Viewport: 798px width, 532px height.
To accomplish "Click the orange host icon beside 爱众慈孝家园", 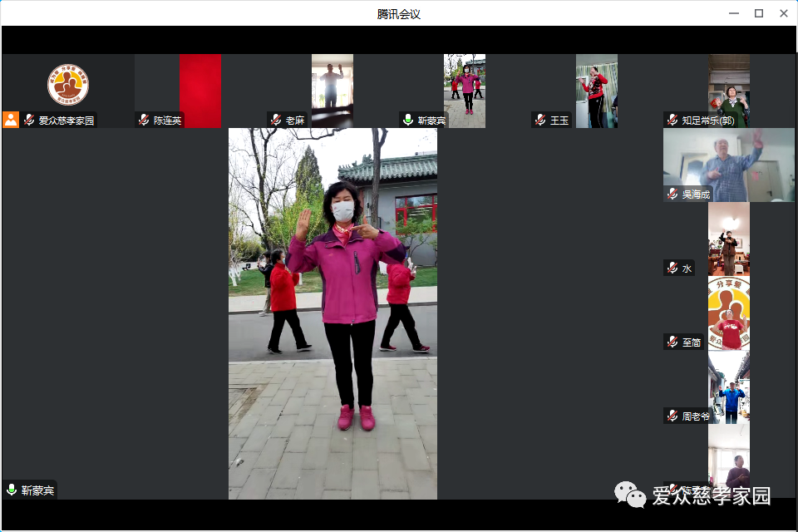I will coord(11,120).
